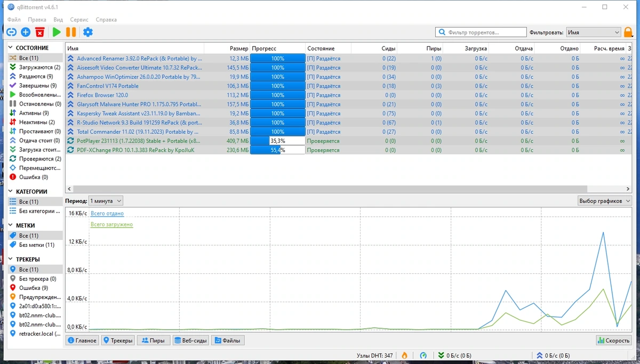Select the Остановлены (0) filter
The height and width of the screenshot is (364, 640).
(x=35, y=104)
